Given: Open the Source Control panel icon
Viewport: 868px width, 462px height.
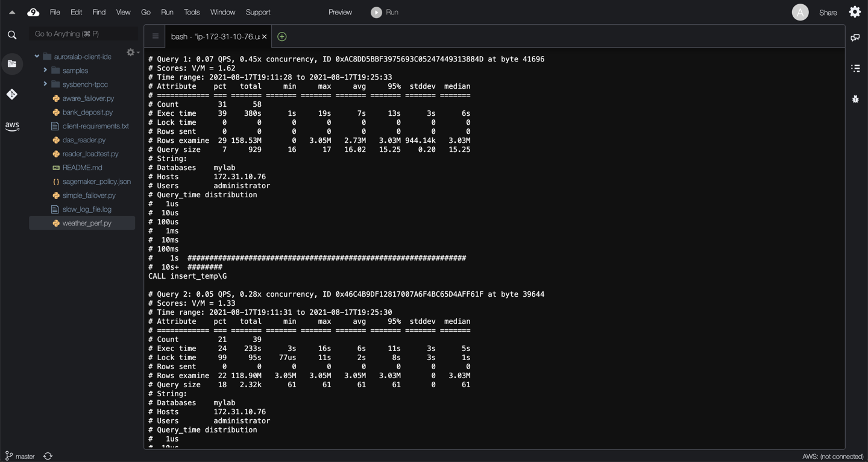Looking at the screenshot, I should point(12,94).
